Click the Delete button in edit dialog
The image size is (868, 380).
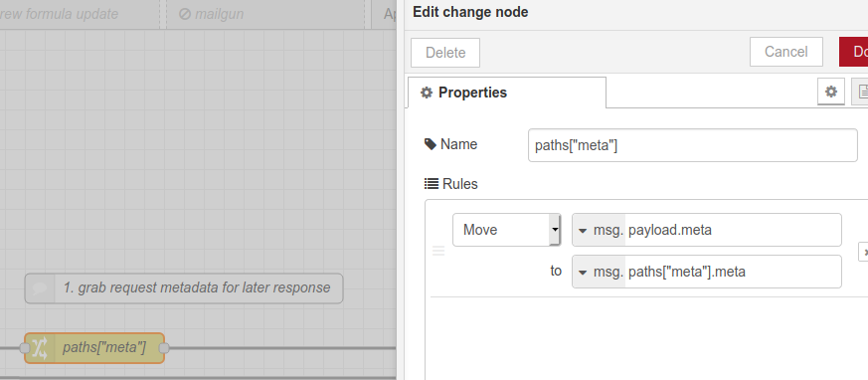pos(445,53)
